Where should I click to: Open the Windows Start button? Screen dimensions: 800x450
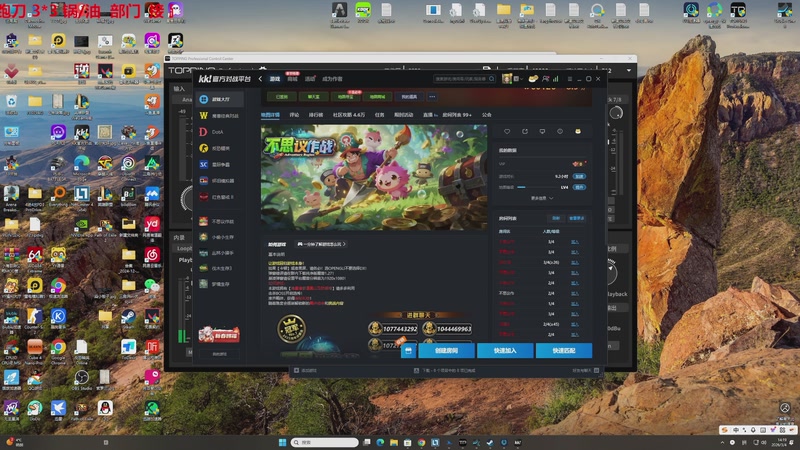282,442
